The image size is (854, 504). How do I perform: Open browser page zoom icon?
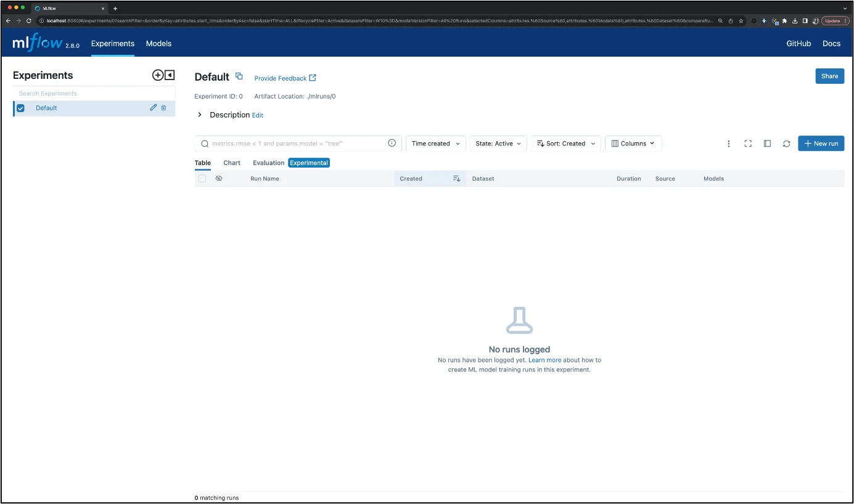click(x=720, y=21)
